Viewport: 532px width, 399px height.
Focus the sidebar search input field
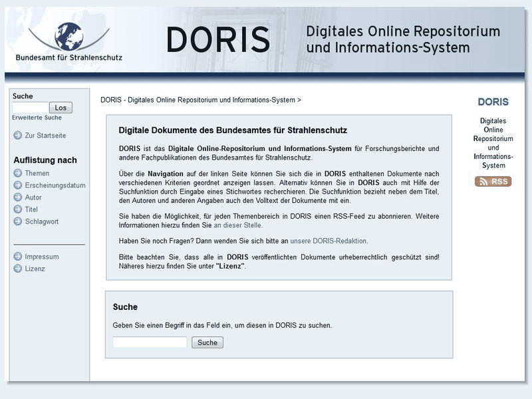(x=31, y=108)
